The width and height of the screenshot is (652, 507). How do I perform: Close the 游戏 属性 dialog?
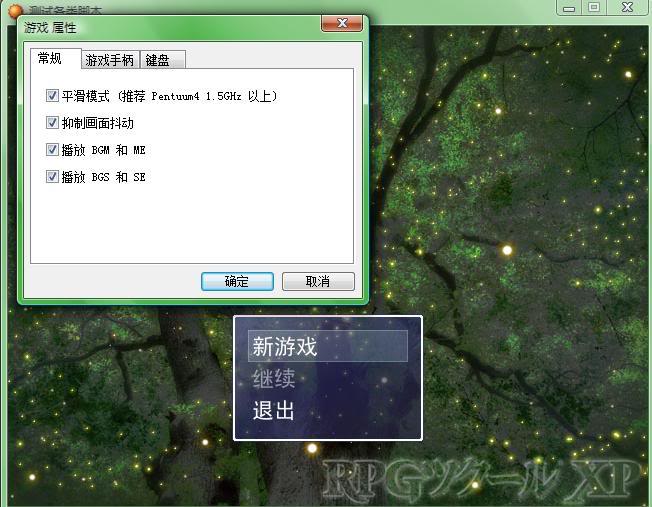(x=342, y=23)
